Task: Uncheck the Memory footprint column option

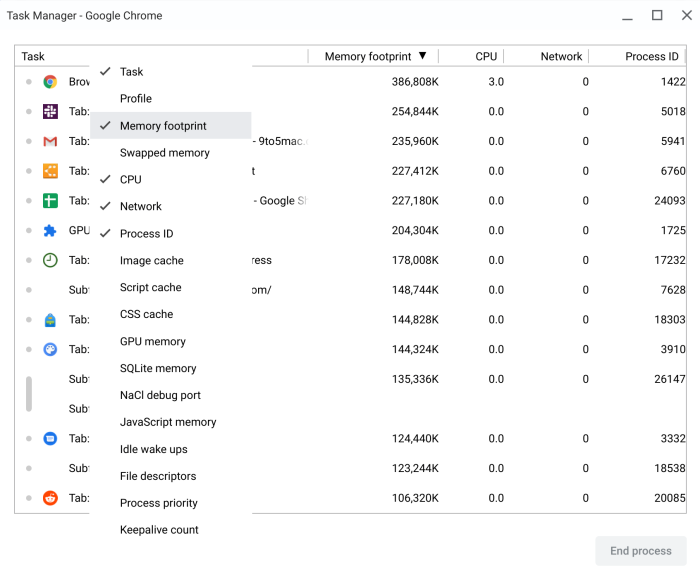Action: pyautogui.click(x=163, y=126)
